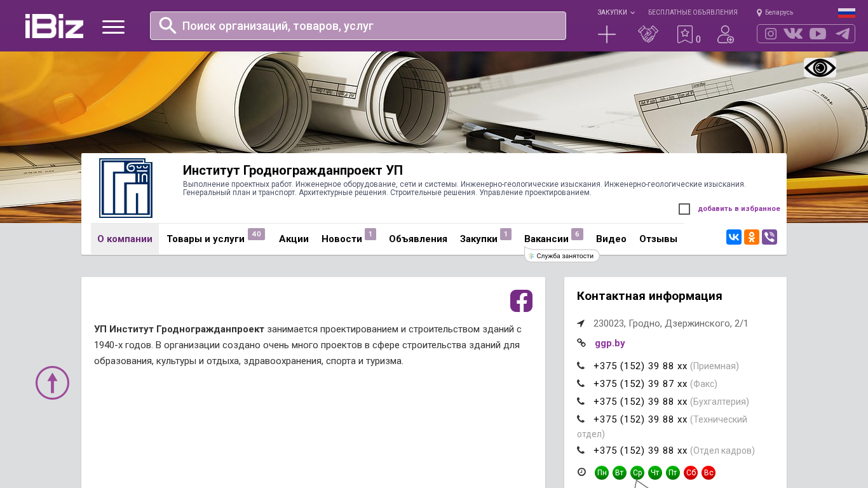The image size is (868, 488).
Task: Open Telegram icon in header
Action: [x=843, y=34]
